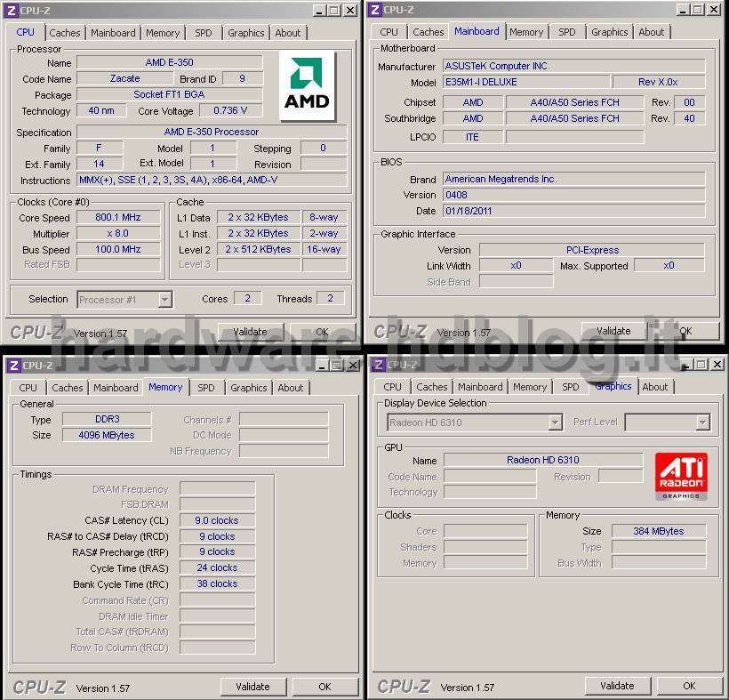This screenshot has width=729, height=700.
Task: Select SPD tab in the Timings window
Action: coord(206,388)
